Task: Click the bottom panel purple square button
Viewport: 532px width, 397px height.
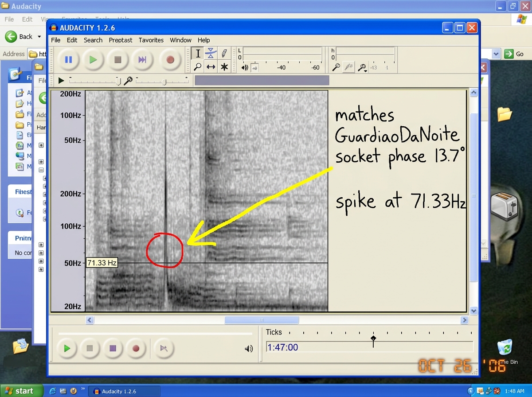Action: [x=113, y=348]
